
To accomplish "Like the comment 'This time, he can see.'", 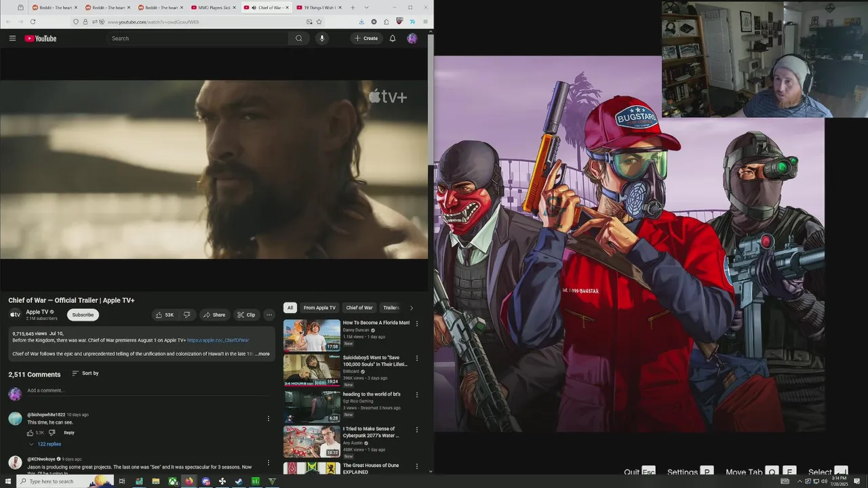I will 30,432.
